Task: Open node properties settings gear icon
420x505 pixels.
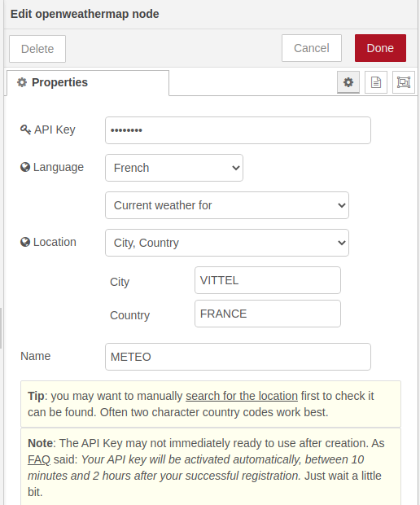Action: [348, 82]
